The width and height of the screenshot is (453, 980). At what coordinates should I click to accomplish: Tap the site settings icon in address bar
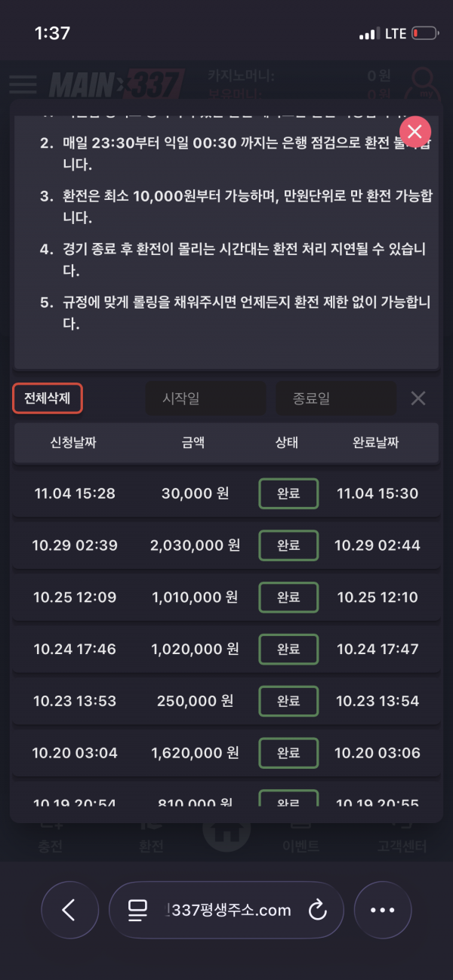click(137, 910)
